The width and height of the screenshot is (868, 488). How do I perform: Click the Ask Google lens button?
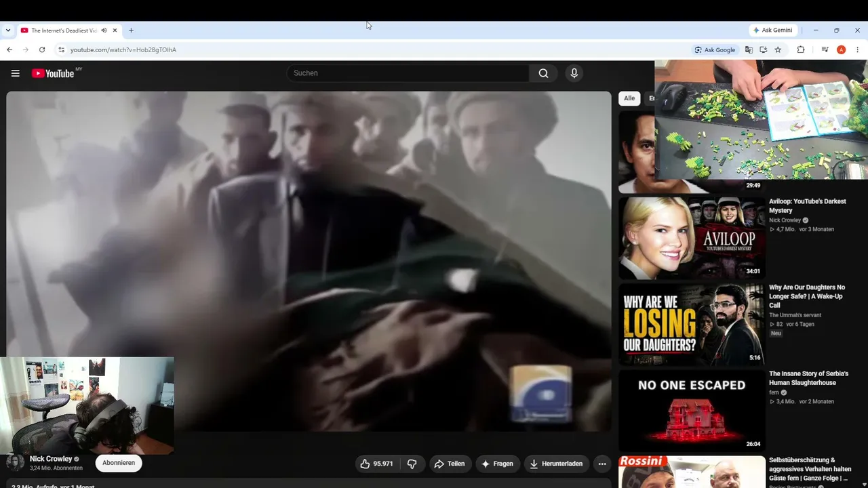(x=715, y=49)
